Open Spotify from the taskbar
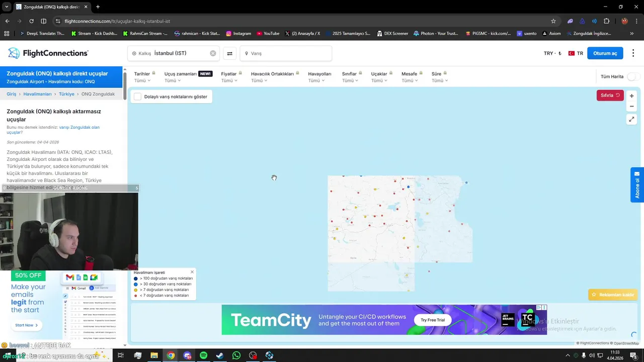 point(203,355)
